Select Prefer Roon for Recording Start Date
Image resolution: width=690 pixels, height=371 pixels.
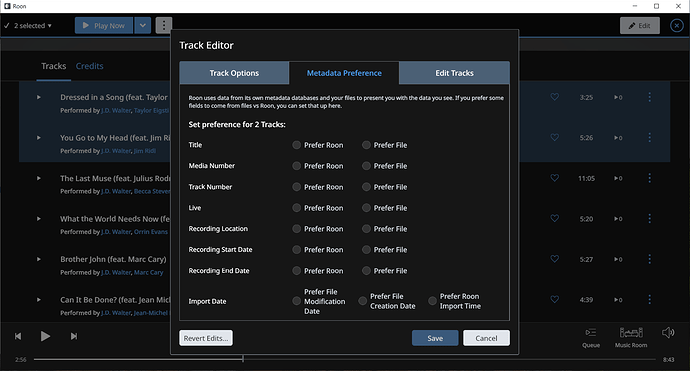[x=297, y=250]
